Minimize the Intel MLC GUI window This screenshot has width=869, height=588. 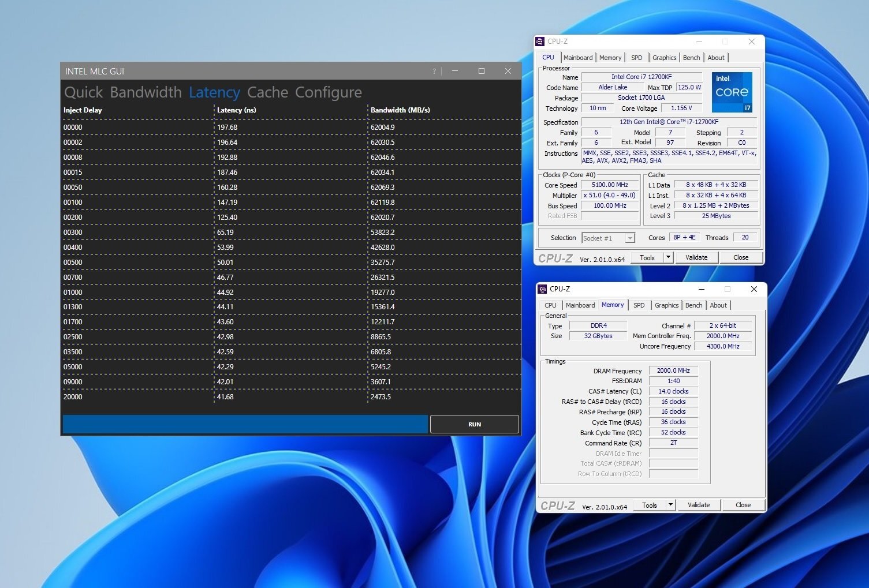click(455, 71)
